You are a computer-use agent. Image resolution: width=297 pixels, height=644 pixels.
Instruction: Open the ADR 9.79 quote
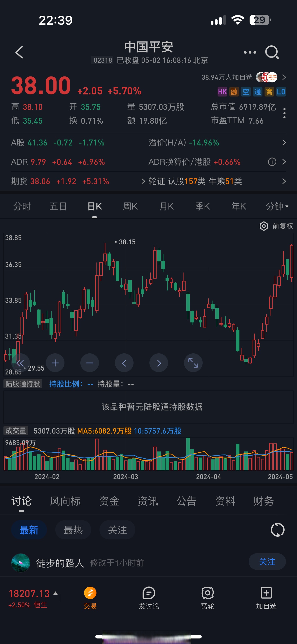coord(58,162)
